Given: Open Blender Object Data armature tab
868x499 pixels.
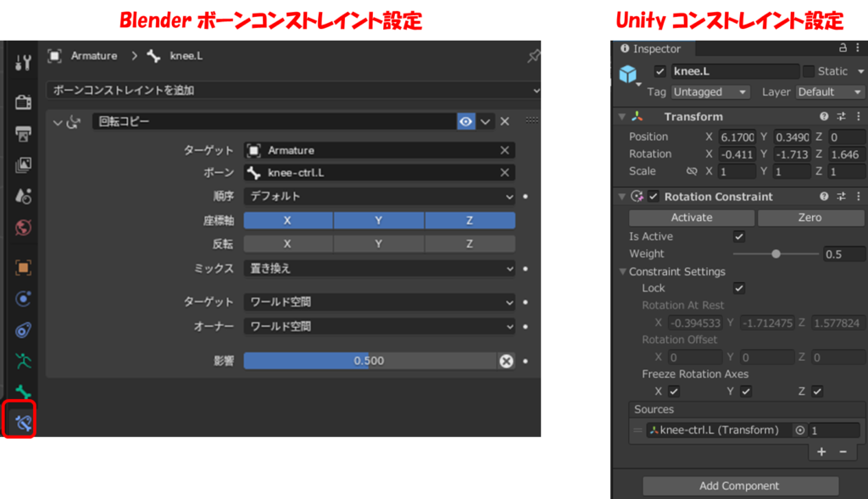Looking at the screenshot, I should click(23, 360).
